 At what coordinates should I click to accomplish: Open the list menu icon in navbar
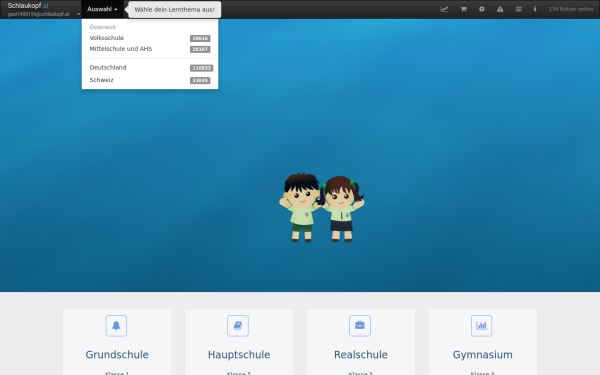click(x=518, y=9)
